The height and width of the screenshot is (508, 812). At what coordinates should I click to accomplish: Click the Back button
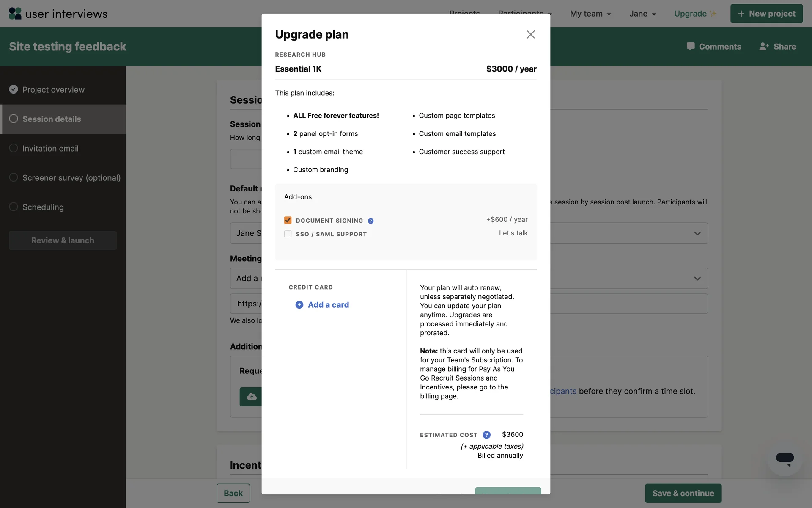point(233,493)
